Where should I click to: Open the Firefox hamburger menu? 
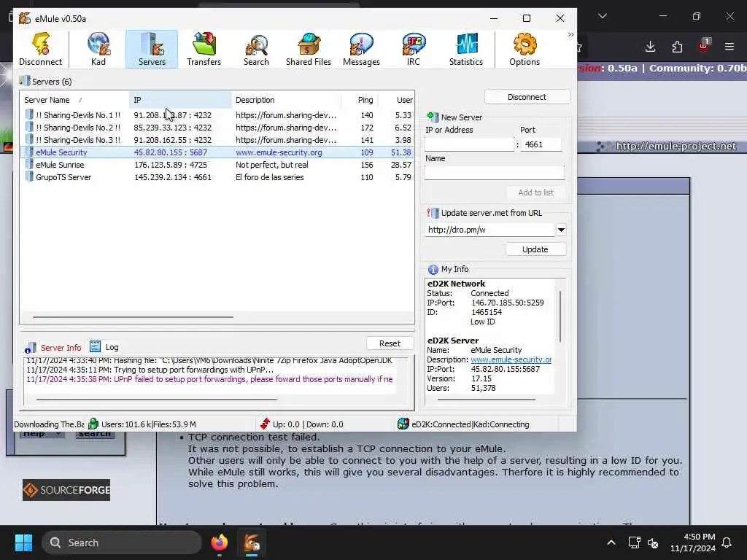click(729, 47)
